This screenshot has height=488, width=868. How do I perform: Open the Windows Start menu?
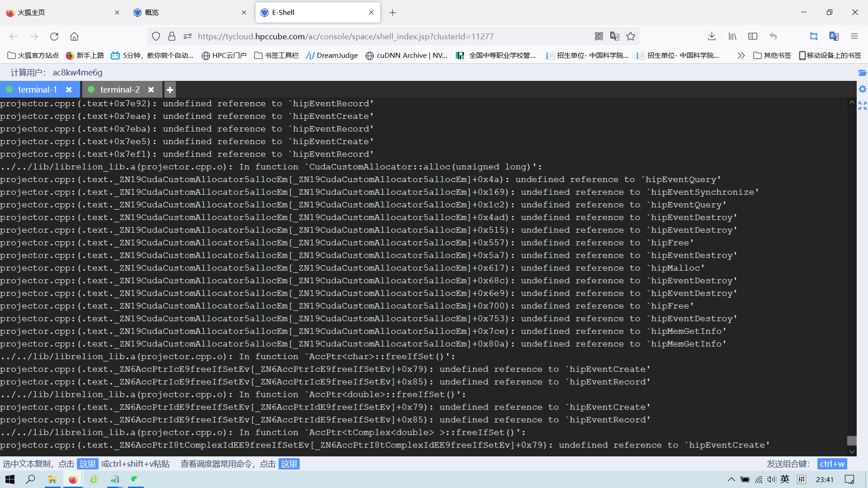pyautogui.click(x=10, y=479)
